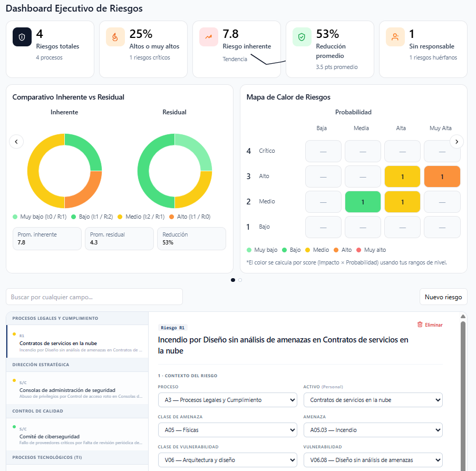The image size is (476, 471).
Task: Click Eliminar to delete the risk
Action: coord(430,325)
